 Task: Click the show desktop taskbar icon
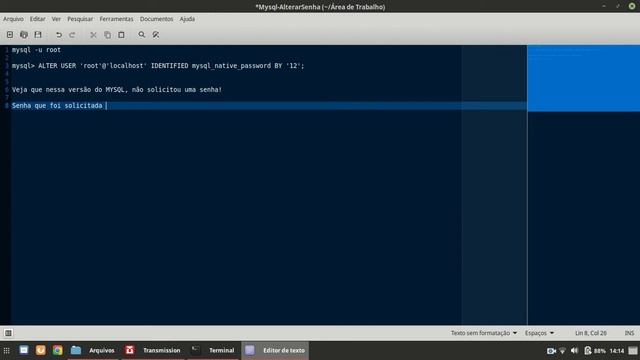24,350
